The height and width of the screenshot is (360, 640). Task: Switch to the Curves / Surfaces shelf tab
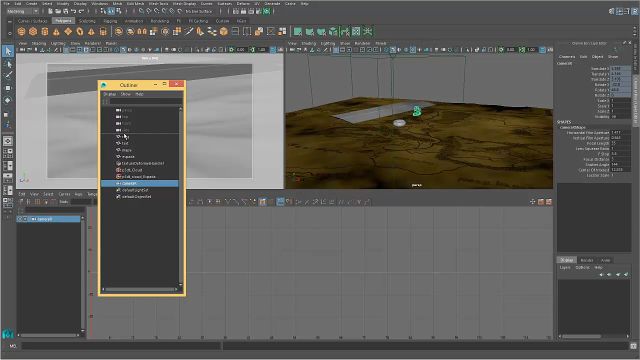32,21
